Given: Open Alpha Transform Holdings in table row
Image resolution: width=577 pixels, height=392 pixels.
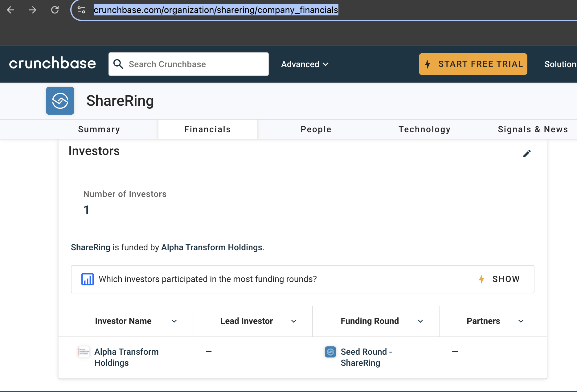Looking at the screenshot, I should (126, 357).
